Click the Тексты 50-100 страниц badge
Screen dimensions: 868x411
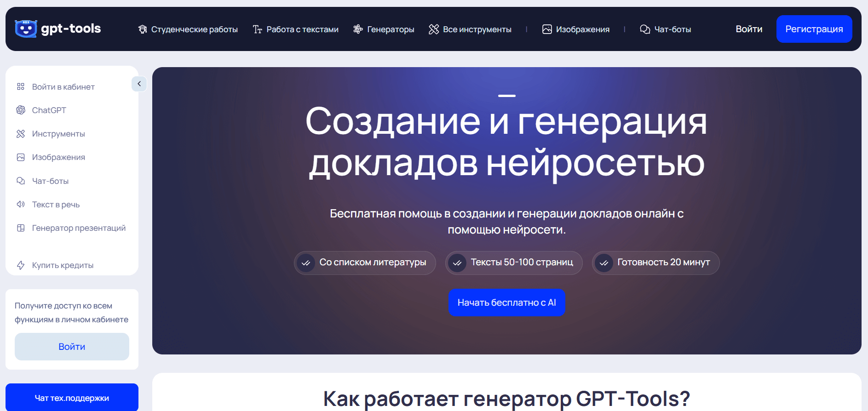coord(514,263)
